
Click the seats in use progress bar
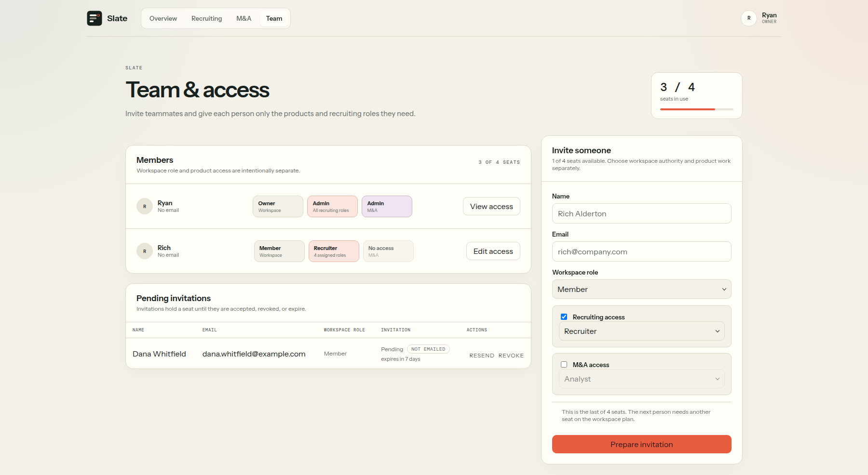tap(697, 109)
